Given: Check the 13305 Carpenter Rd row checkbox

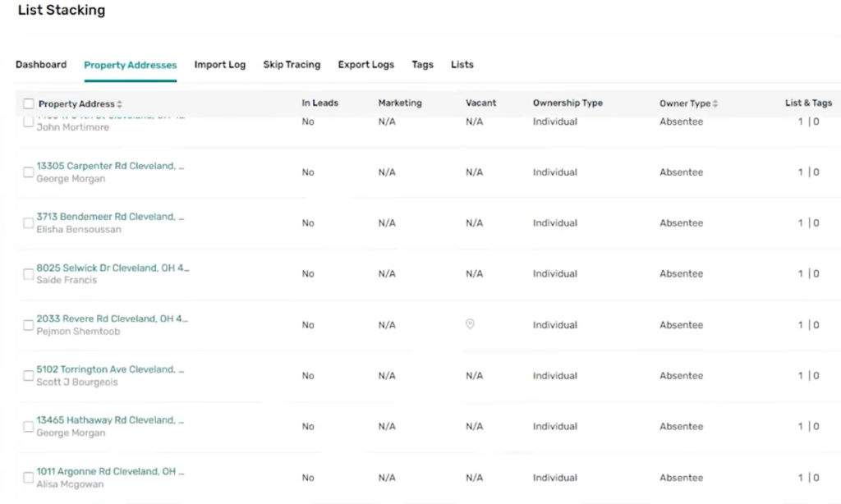Looking at the screenshot, I should (28, 172).
